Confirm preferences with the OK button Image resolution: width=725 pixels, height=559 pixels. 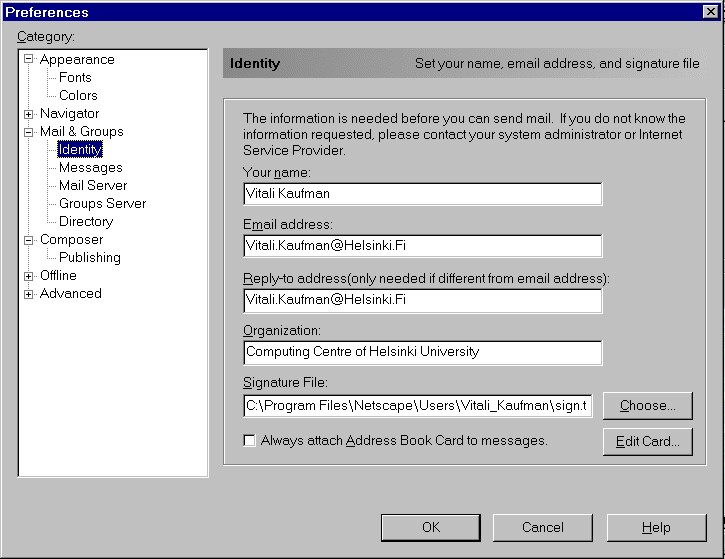[x=430, y=527]
